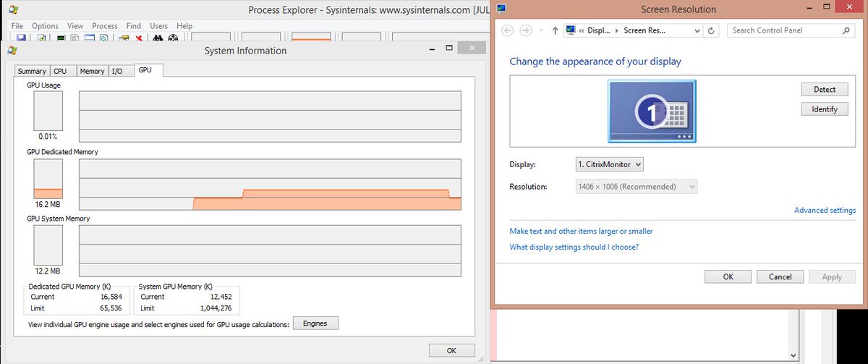Click OK in System Information window
Image resolution: width=868 pixels, height=364 pixels.
tap(451, 350)
